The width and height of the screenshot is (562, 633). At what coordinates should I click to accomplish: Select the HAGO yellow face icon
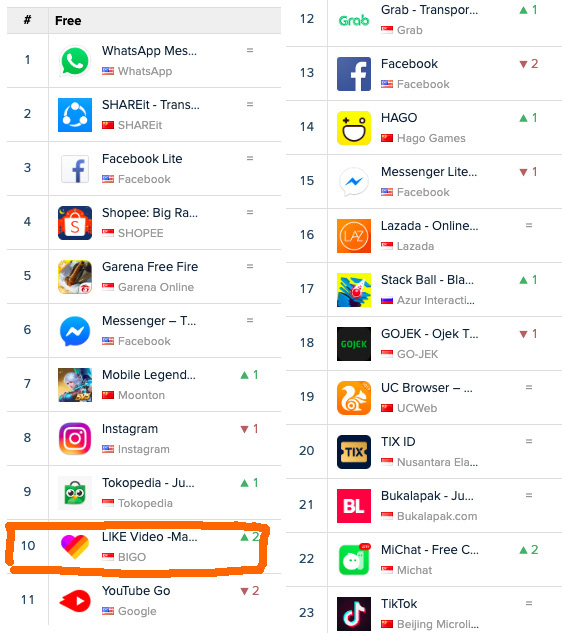click(354, 128)
